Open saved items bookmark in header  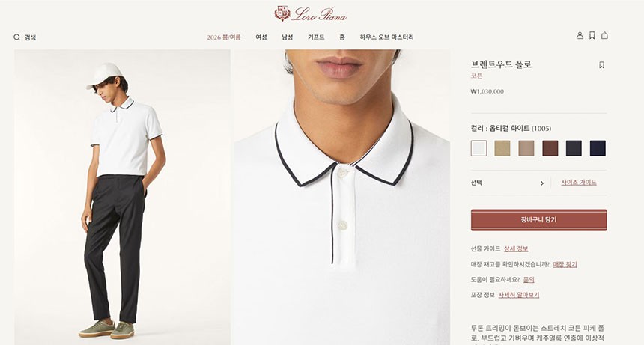click(592, 36)
